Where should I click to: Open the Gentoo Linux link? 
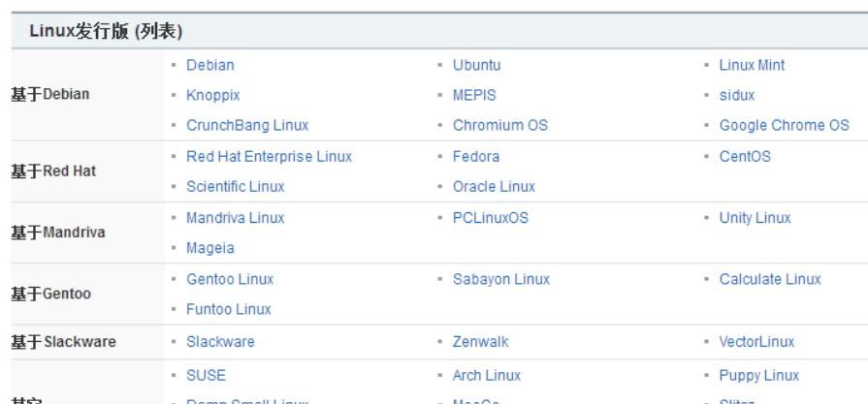coord(229,279)
